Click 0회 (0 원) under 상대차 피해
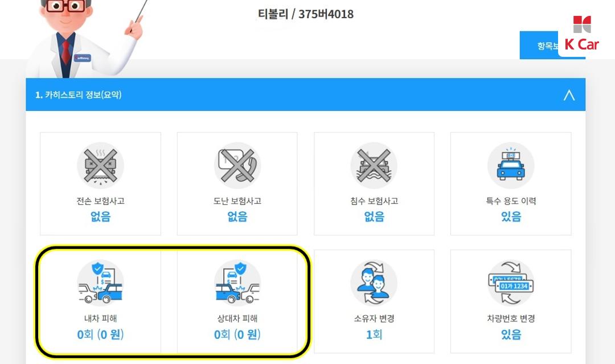The height and width of the screenshot is (364, 615). click(237, 334)
